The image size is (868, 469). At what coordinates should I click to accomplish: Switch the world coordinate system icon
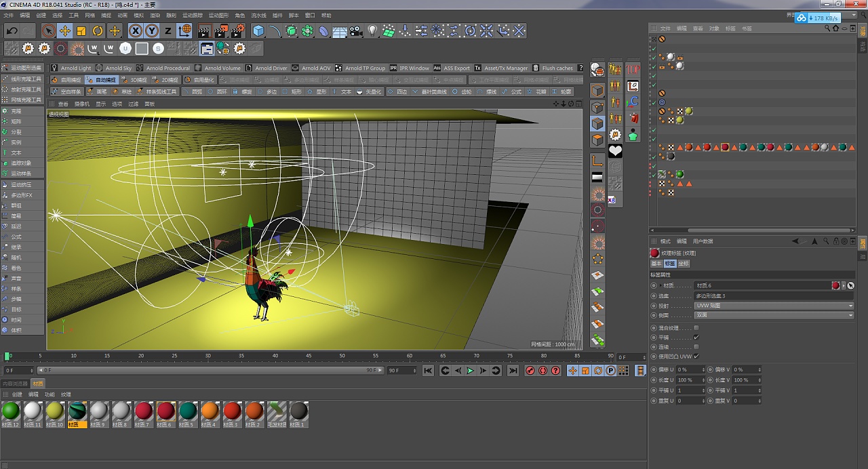[184, 30]
